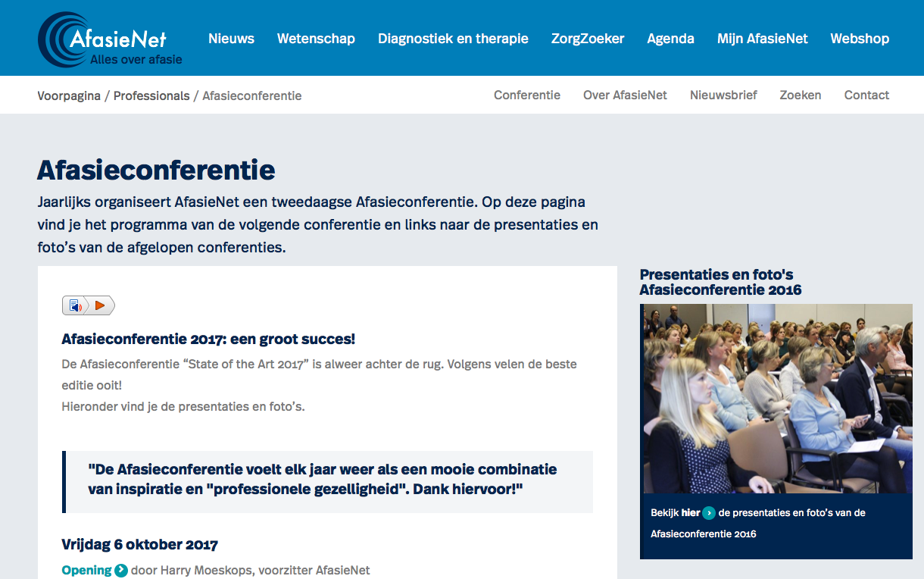The image size is (924, 579).
Task: Follow the 'hier' link for 2016 presentations
Action: (x=691, y=513)
